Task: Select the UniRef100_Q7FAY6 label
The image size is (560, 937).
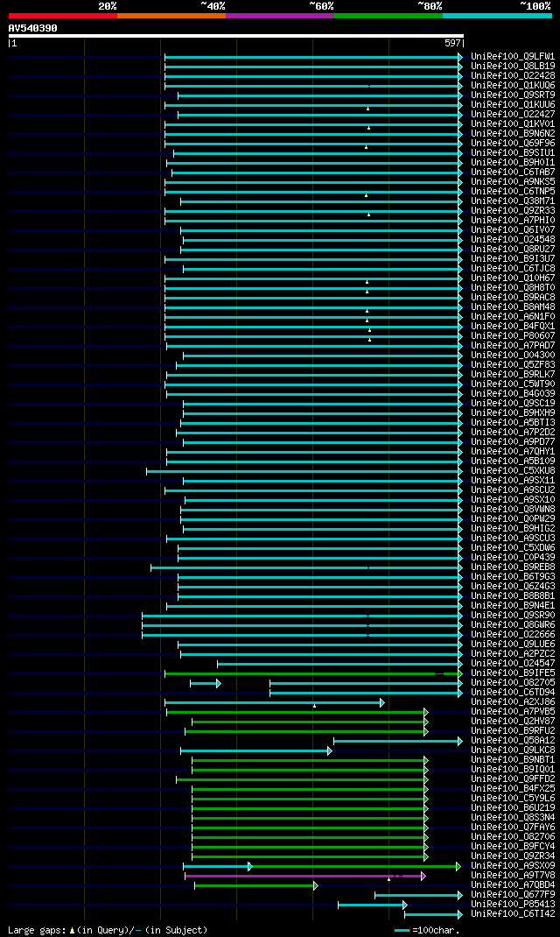Action: pyautogui.click(x=513, y=827)
